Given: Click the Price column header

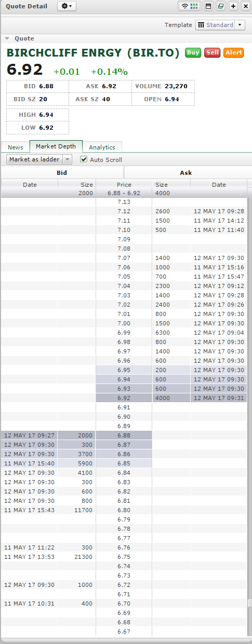Looking at the screenshot, I should pos(124,184).
